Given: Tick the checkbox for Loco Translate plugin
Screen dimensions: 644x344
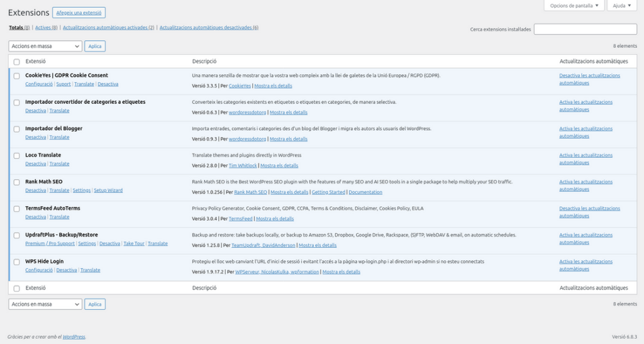Looking at the screenshot, I should 17,155.
